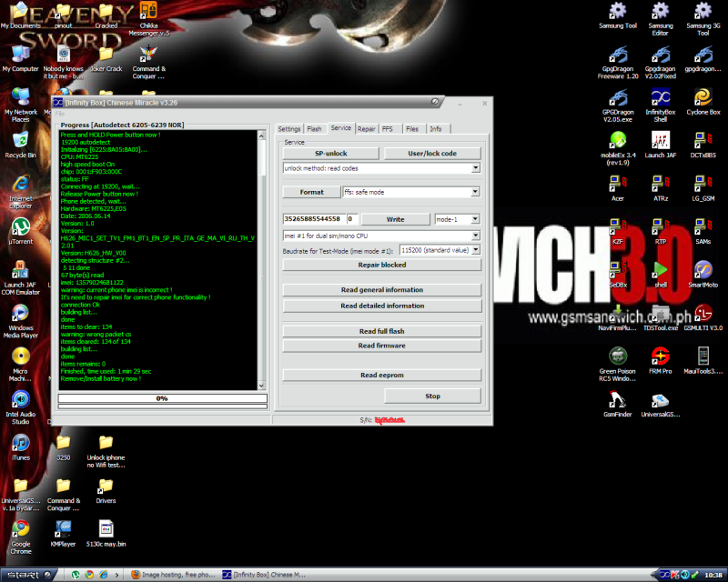Click the log scrollbar down arrow
Viewport: 728px width, 582px height.
point(261,386)
